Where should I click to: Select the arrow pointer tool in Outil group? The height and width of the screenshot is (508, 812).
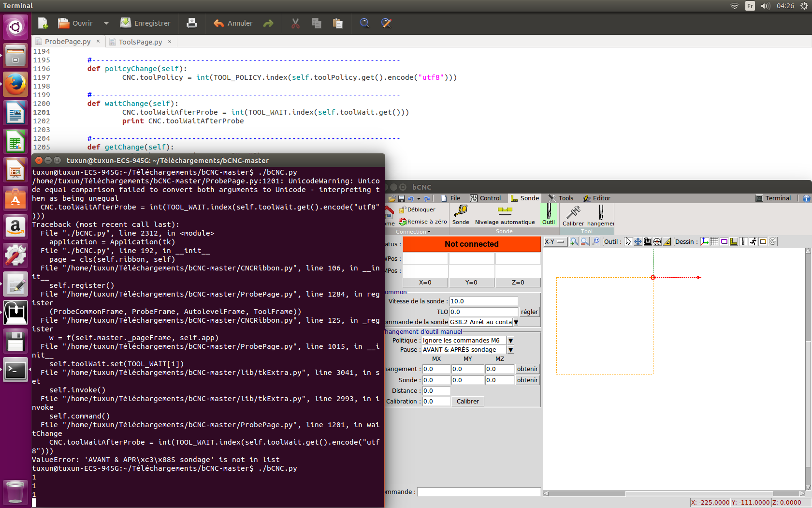tap(628, 241)
